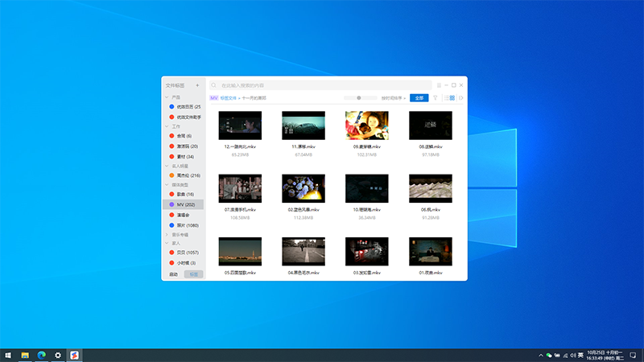
Task: Switch to list view layout
Action: [447, 98]
